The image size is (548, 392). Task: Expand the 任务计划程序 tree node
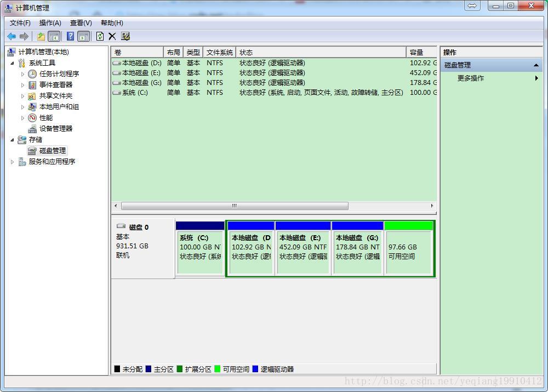pyautogui.click(x=22, y=74)
